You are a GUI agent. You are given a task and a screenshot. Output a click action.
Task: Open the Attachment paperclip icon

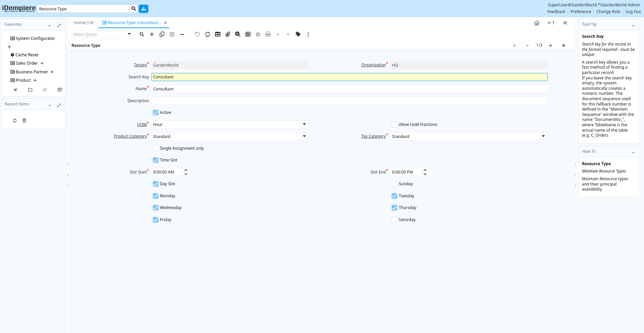click(228, 34)
